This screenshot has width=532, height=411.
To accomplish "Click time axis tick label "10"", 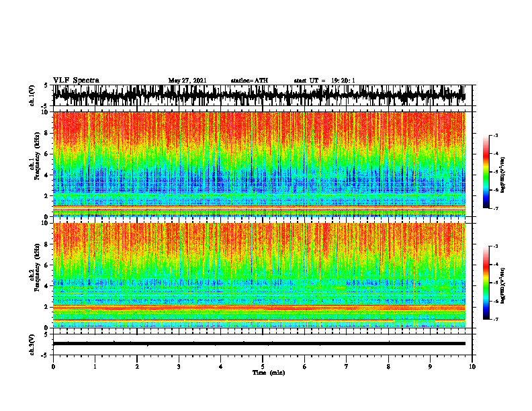I will pyautogui.click(x=472, y=367).
